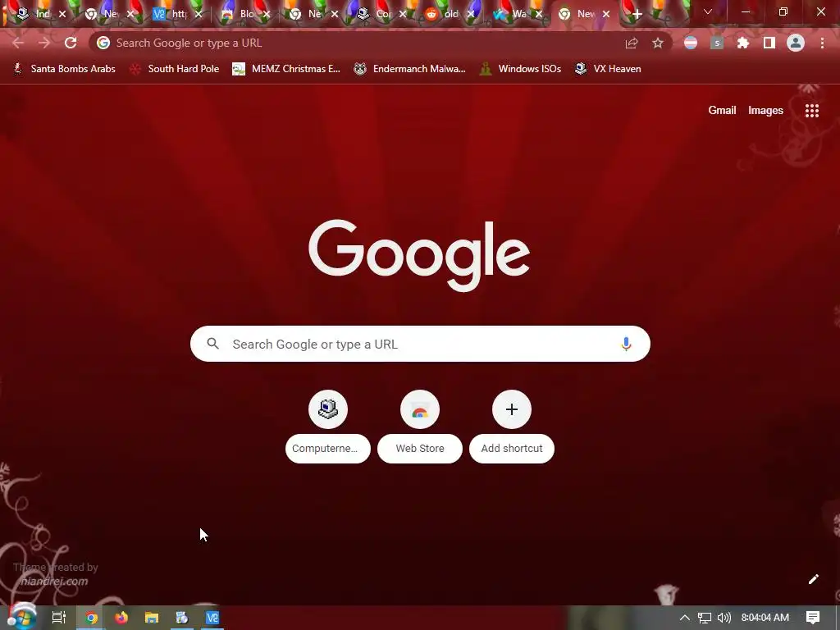Click the striped flag extension icon
840x630 pixels.
[691, 43]
